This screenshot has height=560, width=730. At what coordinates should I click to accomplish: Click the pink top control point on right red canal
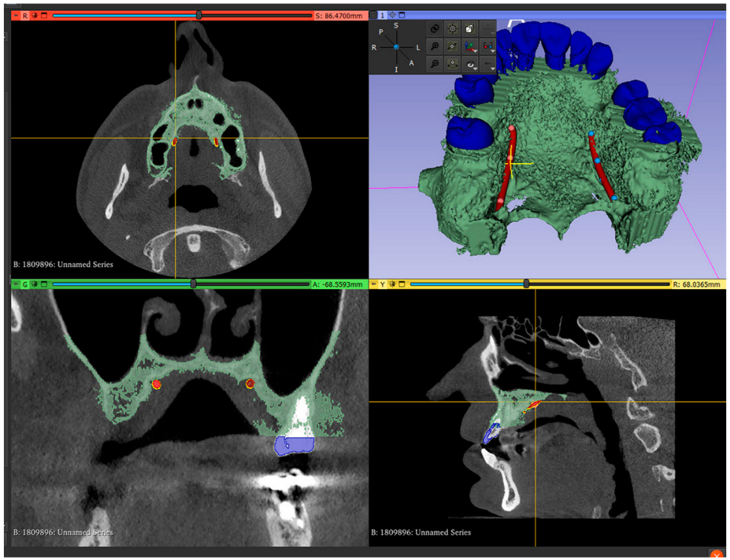click(x=512, y=128)
